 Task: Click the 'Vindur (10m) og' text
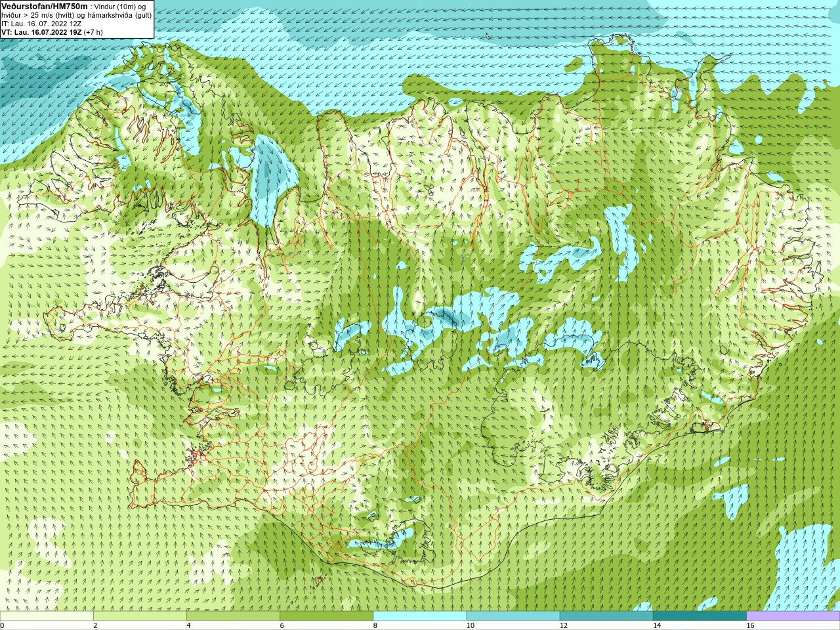point(120,6)
